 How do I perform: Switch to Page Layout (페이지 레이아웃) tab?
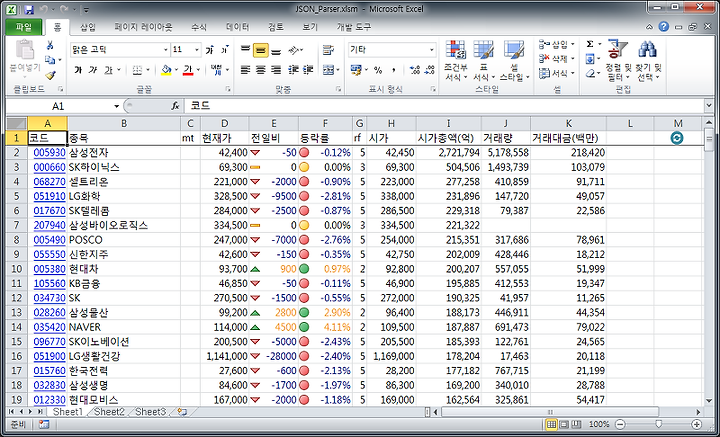tap(143, 27)
